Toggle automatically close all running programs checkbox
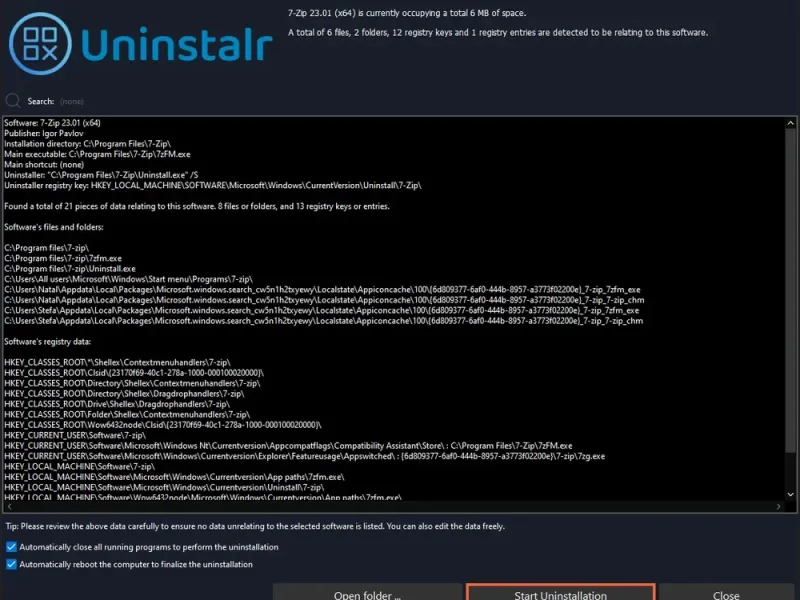This screenshot has height=600, width=800. point(11,547)
